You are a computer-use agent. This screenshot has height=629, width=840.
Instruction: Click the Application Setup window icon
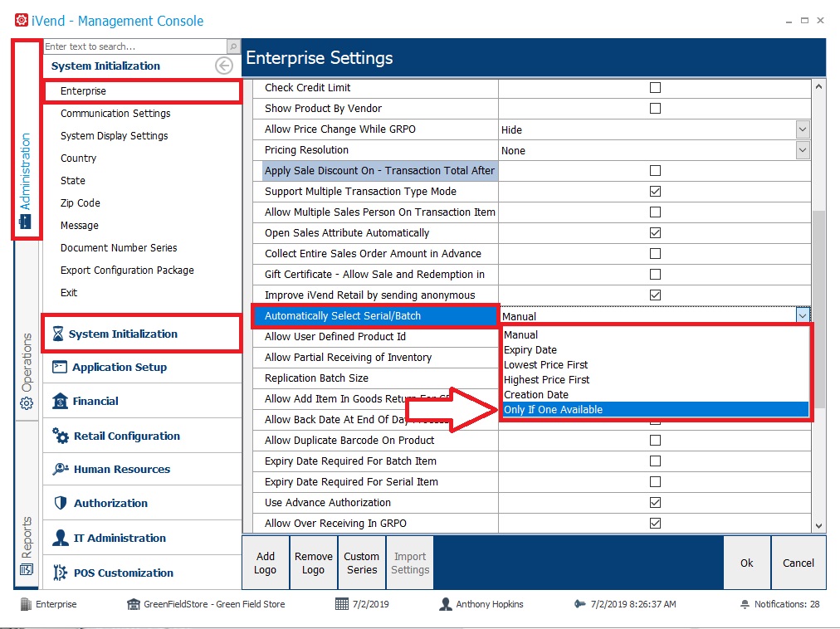click(60, 367)
